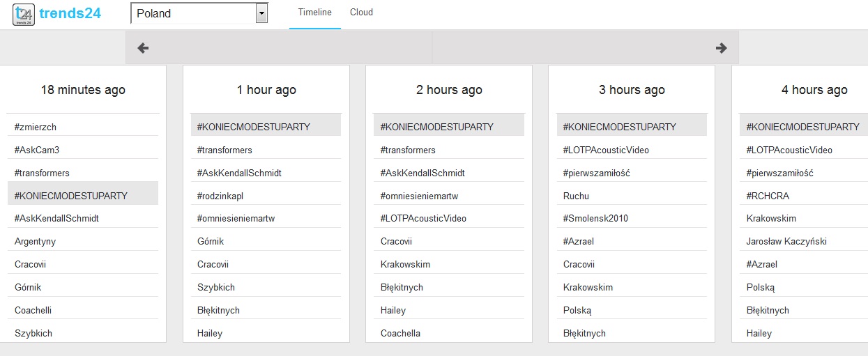The height and width of the screenshot is (356, 868).
Task: Click the trends24 brand name link
Action: click(70, 14)
